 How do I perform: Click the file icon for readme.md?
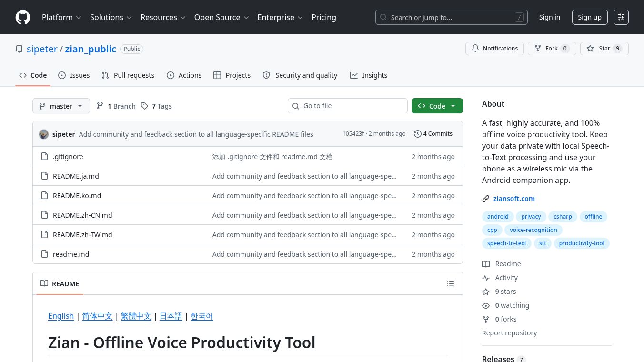pos(44,254)
